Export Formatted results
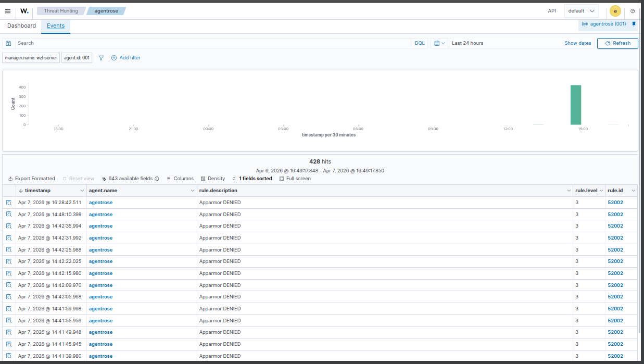The height and width of the screenshot is (364, 644). click(x=31, y=179)
